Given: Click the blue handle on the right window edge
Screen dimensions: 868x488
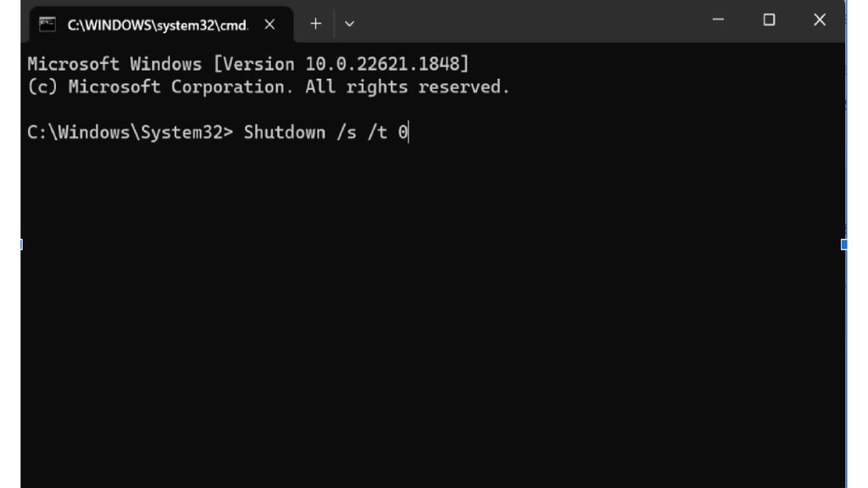Looking at the screenshot, I should [x=845, y=244].
